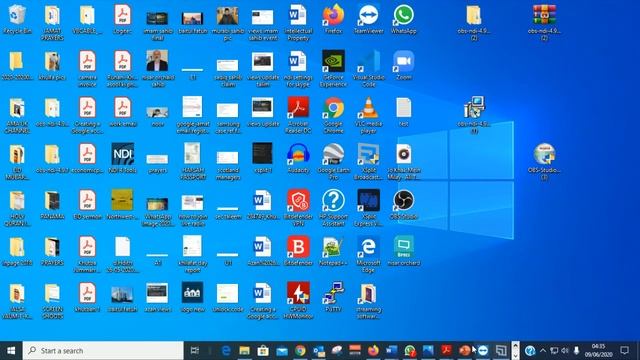Select the top-right obs-ndi folder icon

click(x=474, y=22)
